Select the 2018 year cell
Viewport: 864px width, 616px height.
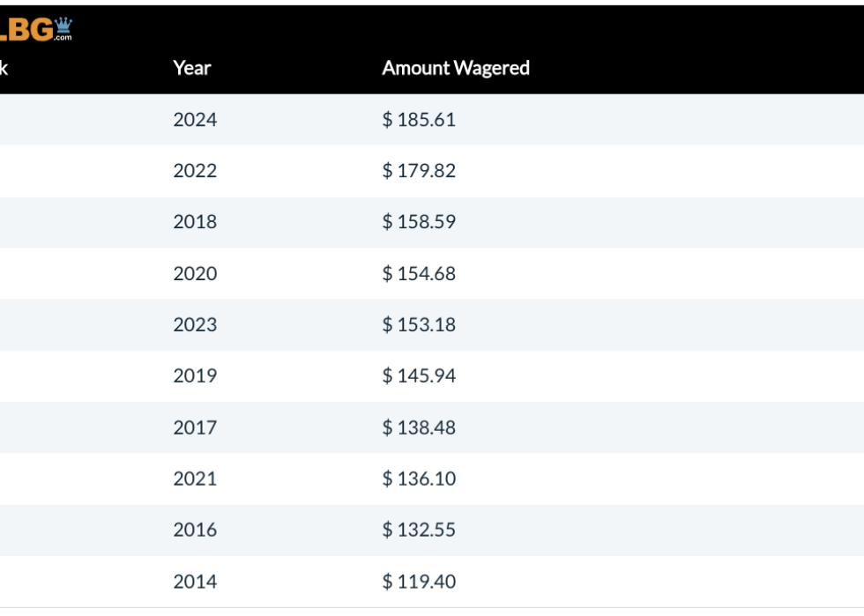[x=195, y=221]
